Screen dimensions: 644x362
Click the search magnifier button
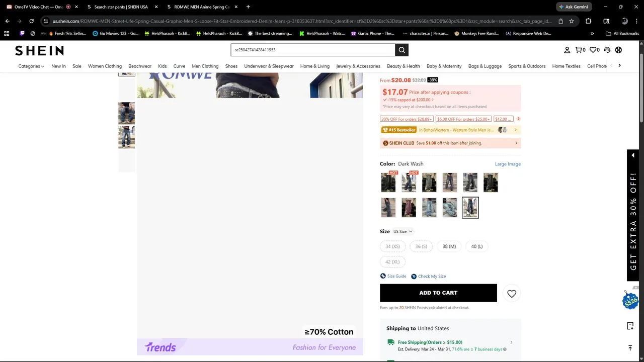401,50
